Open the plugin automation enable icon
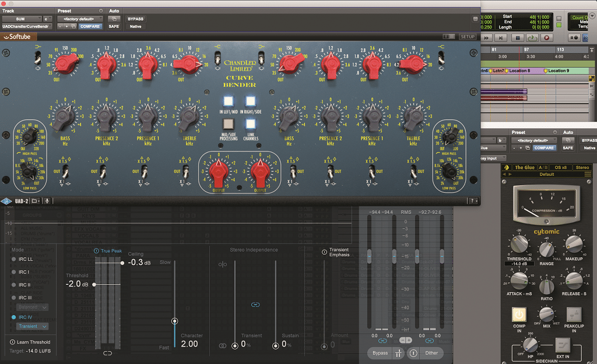The image size is (597, 364). pyautogui.click(x=114, y=19)
